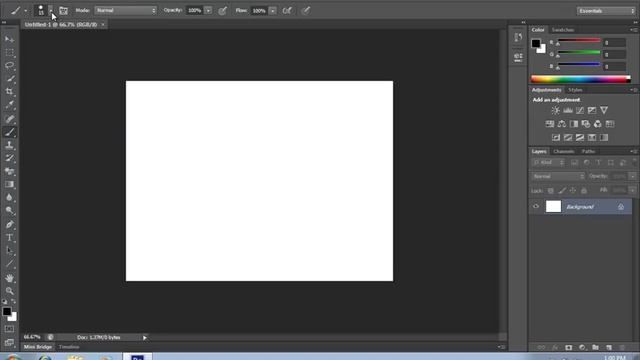640x360 pixels.
Task: Toggle lock position
Action: 573,191
